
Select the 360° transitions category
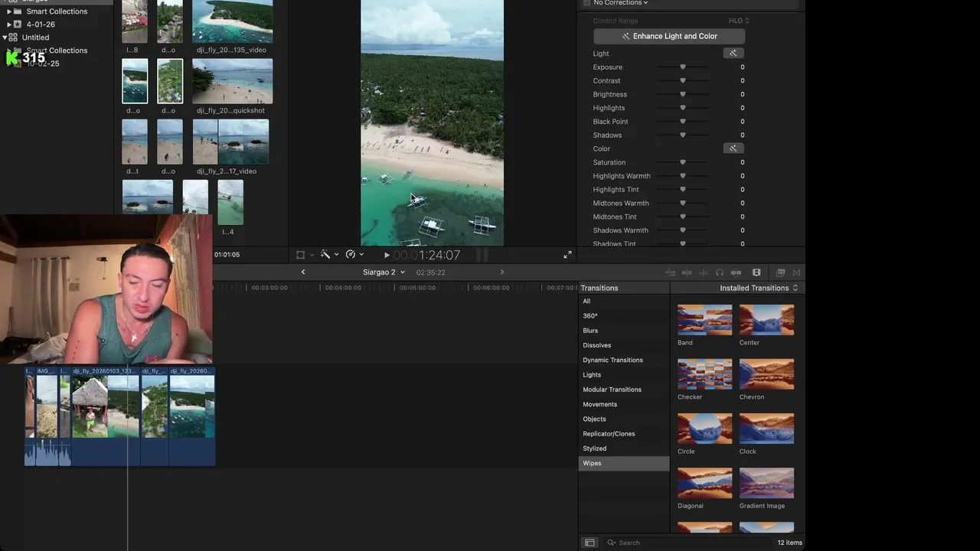coord(624,316)
